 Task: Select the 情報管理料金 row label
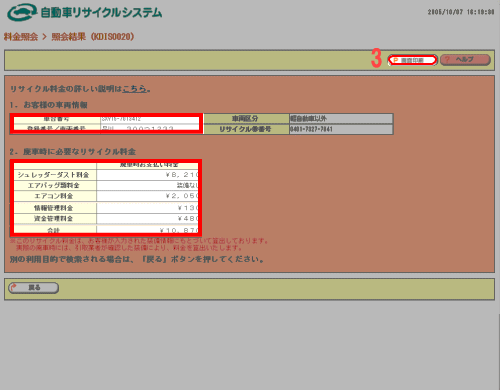[x=54, y=208]
